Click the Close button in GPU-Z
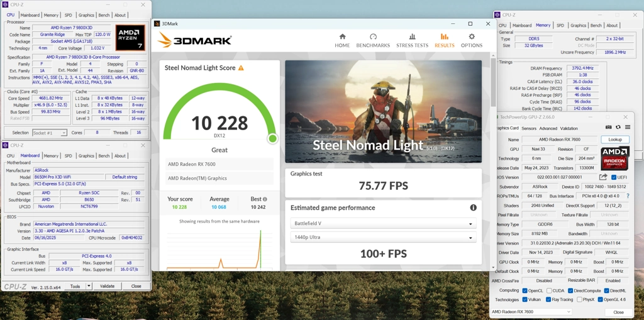 (618, 312)
